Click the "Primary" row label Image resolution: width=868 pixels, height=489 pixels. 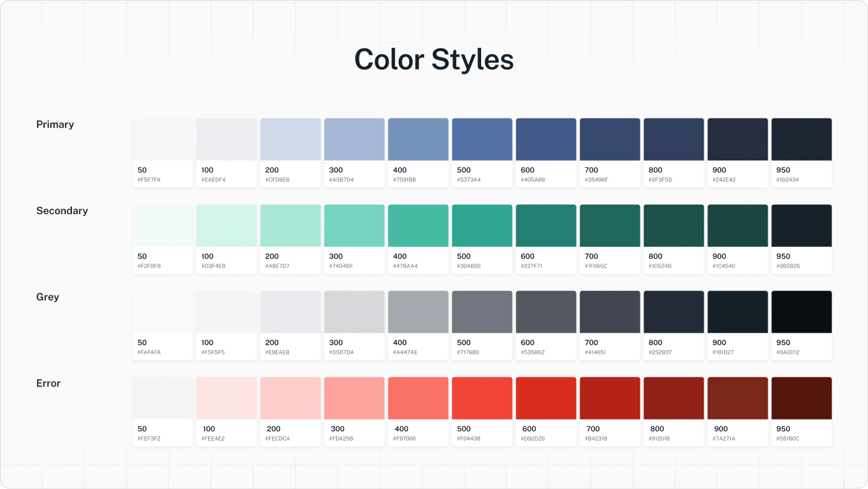pos(55,125)
